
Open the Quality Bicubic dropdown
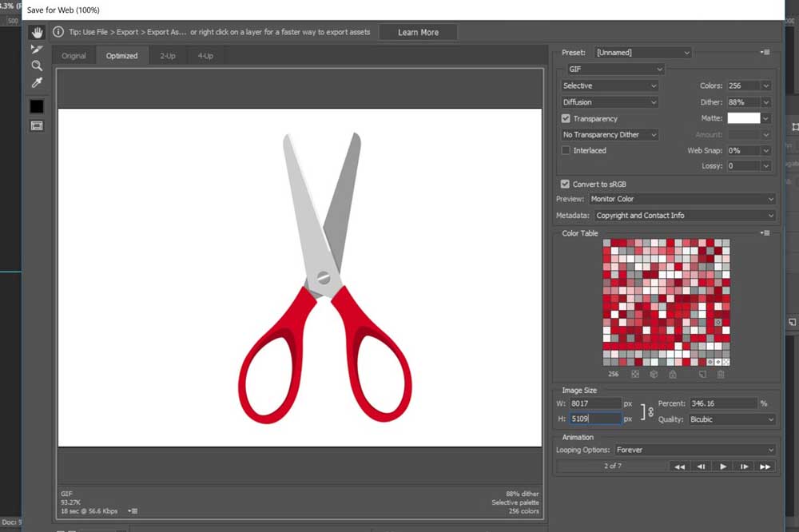coord(732,419)
